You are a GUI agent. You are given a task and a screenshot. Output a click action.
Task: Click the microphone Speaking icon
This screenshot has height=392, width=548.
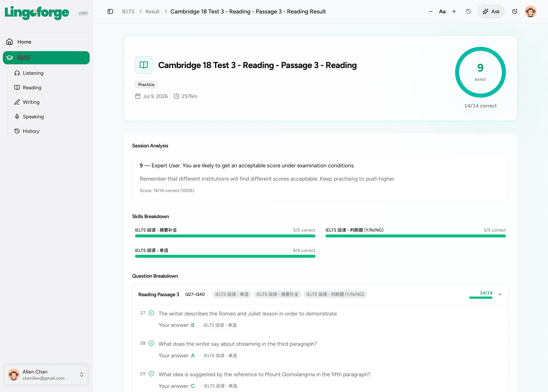click(17, 117)
